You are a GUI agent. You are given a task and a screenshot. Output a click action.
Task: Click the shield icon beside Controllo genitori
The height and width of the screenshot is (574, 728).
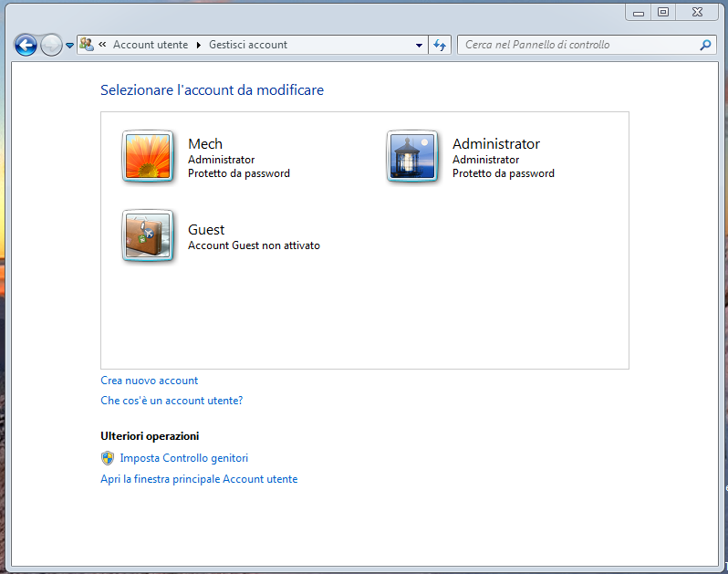click(108, 458)
